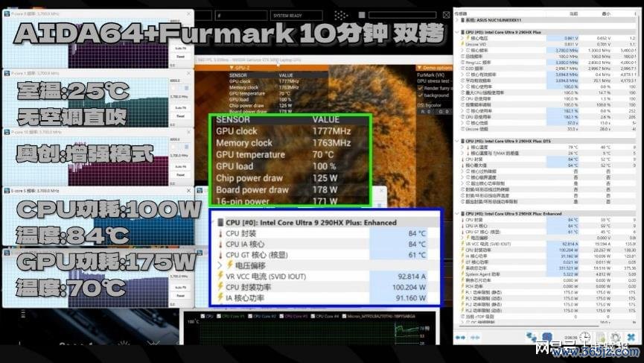Image resolution: width=644 pixels, height=363 pixels.
Task: Close the E-core 5 frequency graph window
Action: [188, 191]
